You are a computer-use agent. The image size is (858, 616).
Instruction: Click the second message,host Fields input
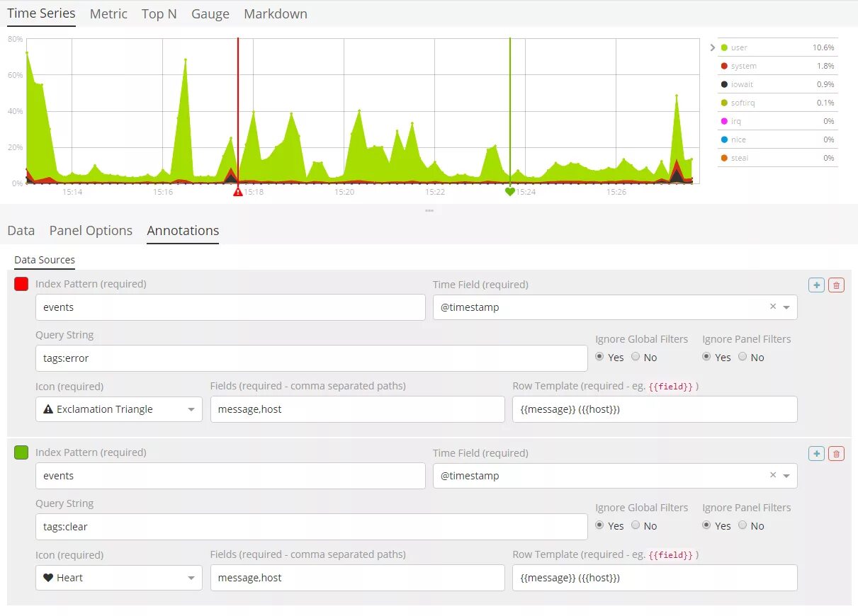pos(357,578)
